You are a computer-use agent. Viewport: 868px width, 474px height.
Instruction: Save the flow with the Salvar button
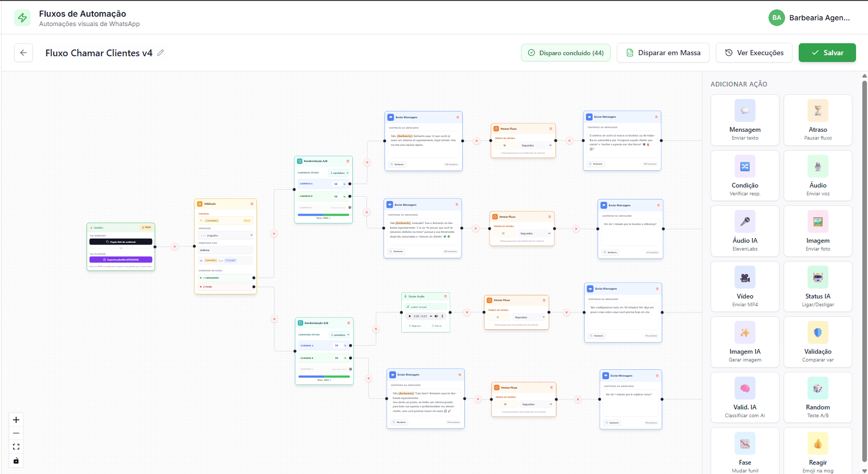[x=827, y=53]
